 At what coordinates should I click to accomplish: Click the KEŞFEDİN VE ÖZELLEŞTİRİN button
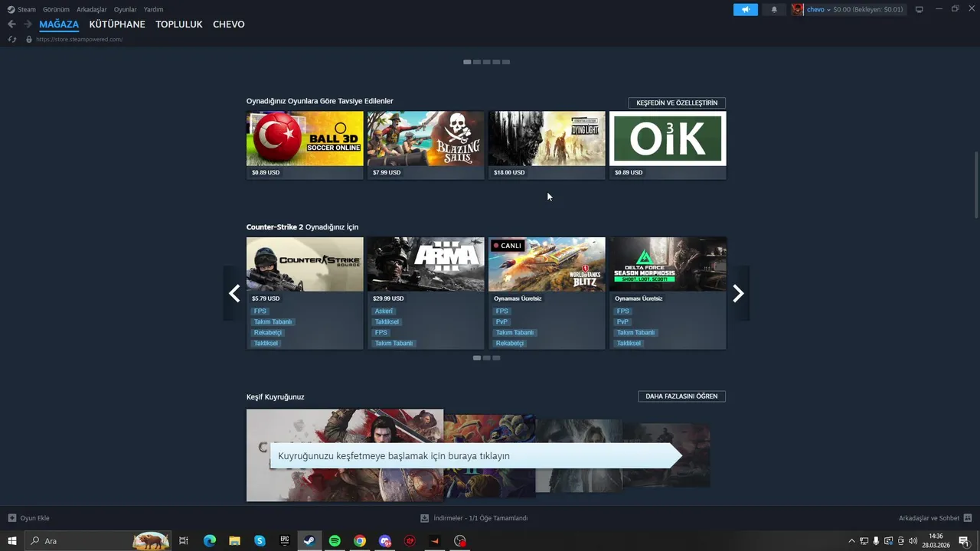coord(677,103)
